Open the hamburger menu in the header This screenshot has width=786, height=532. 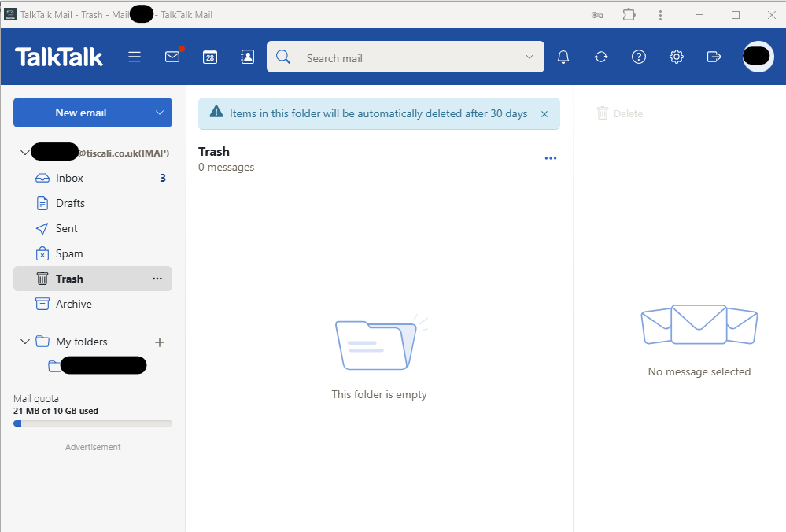pos(135,57)
